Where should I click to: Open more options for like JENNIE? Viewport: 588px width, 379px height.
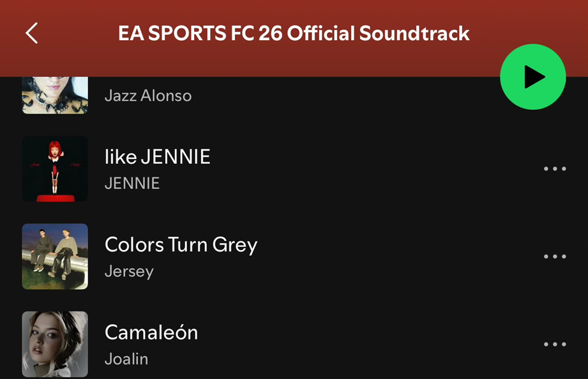point(554,169)
